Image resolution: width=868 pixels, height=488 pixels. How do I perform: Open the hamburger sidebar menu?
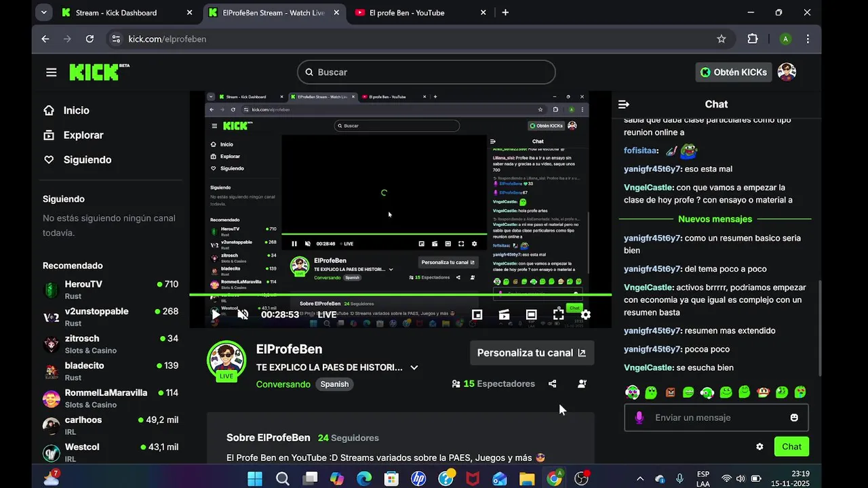click(51, 72)
